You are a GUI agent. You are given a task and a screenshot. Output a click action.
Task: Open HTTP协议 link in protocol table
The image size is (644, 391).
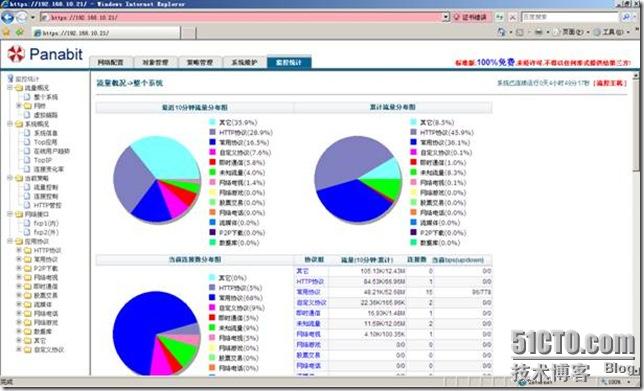point(310,281)
